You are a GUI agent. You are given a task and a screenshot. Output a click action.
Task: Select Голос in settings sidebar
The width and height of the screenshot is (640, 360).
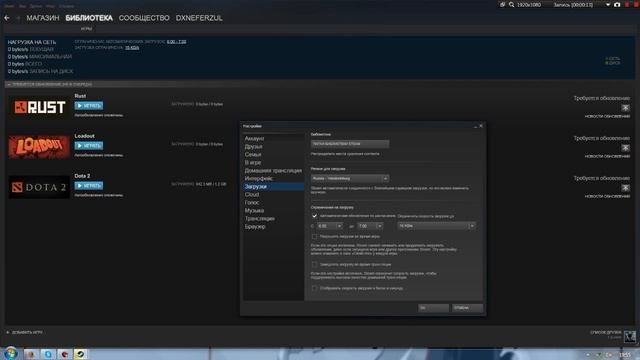coord(252,202)
